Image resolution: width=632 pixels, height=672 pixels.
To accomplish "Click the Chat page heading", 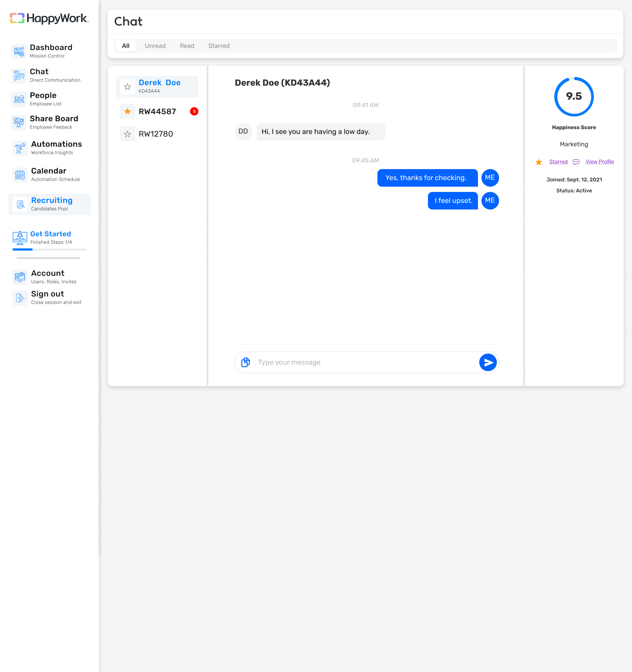I will 128,22.
